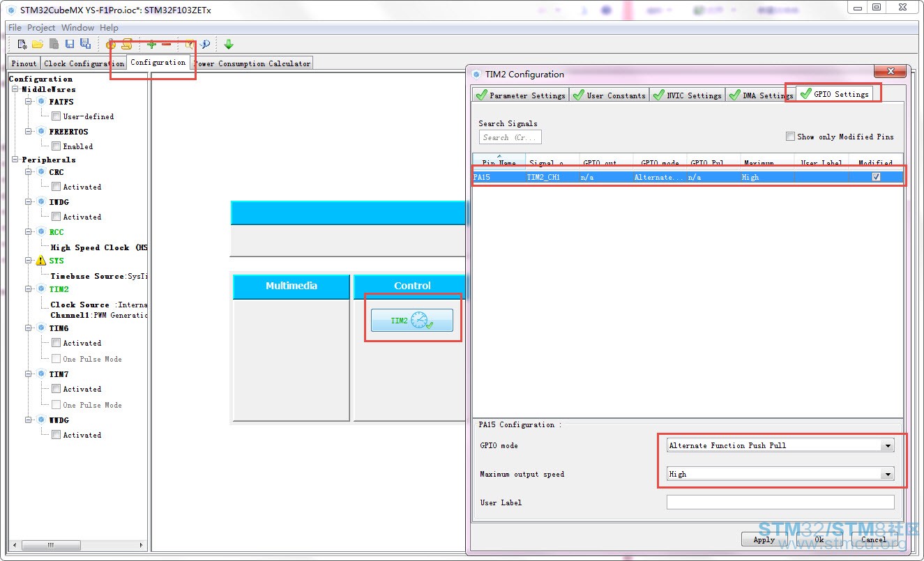Click the Save Project floppy icon
This screenshot has height=561, width=924.
pyautogui.click(x=70, y=44)
